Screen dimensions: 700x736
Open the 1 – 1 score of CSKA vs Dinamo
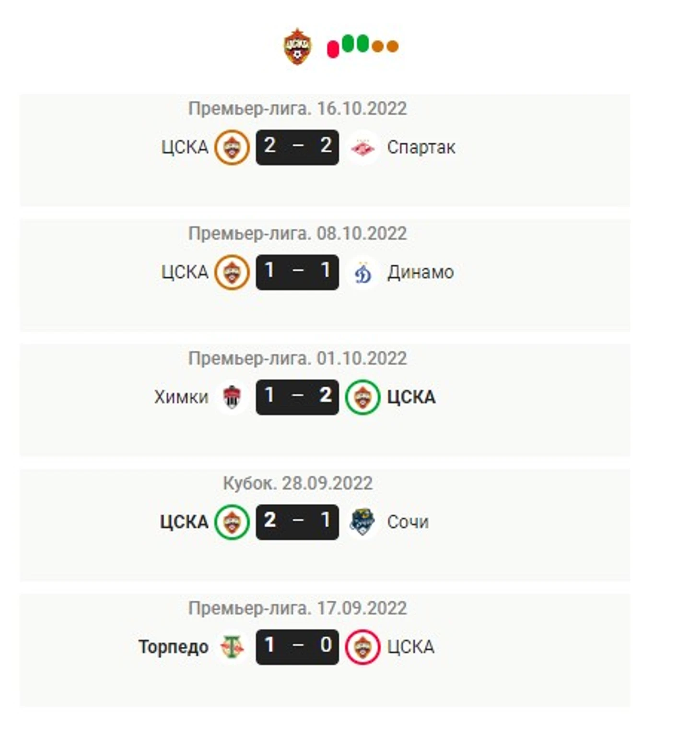pos(297,273)
